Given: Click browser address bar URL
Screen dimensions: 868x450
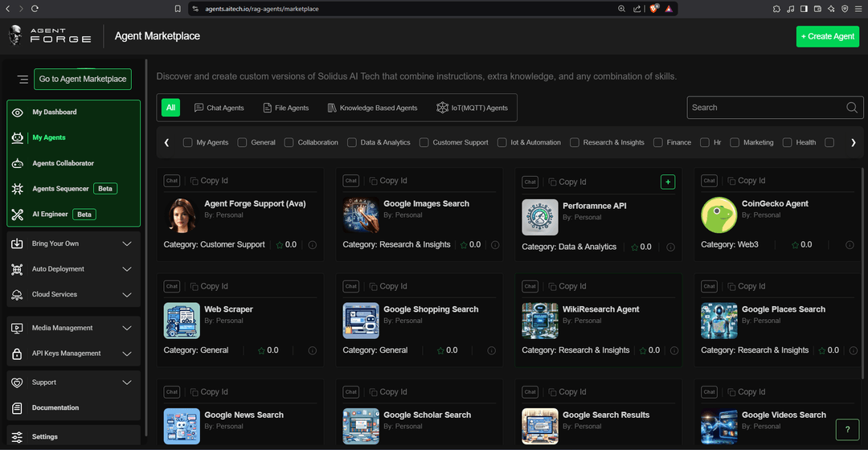Looking at the screenshot, I should [262, 9].
